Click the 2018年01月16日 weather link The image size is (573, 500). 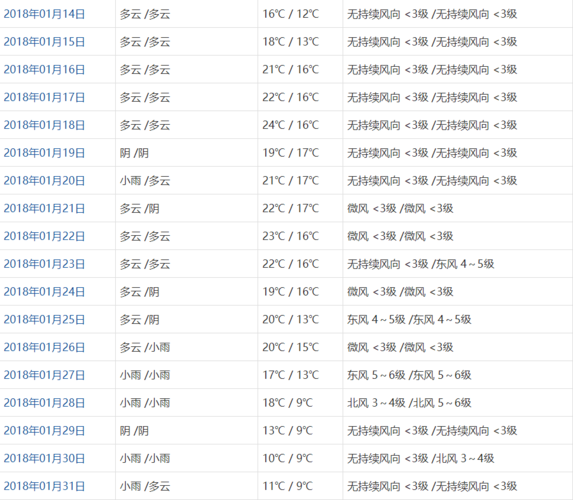tap(44, 69)
